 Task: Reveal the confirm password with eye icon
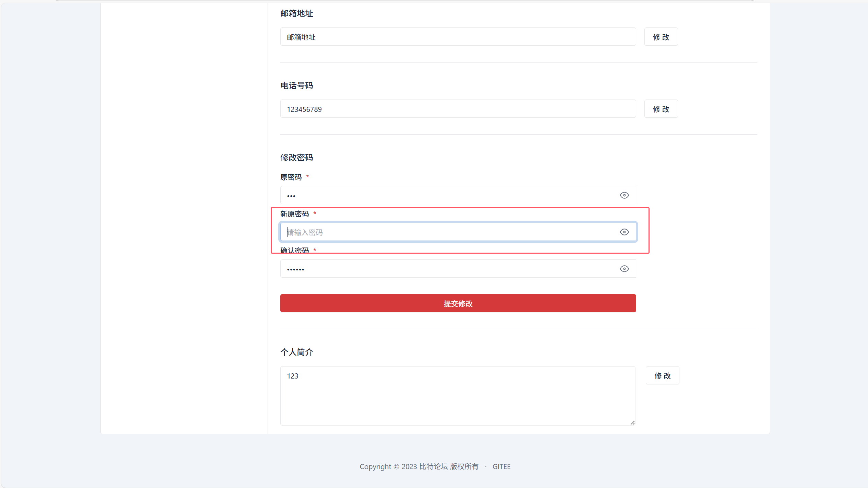pos(624,269)
